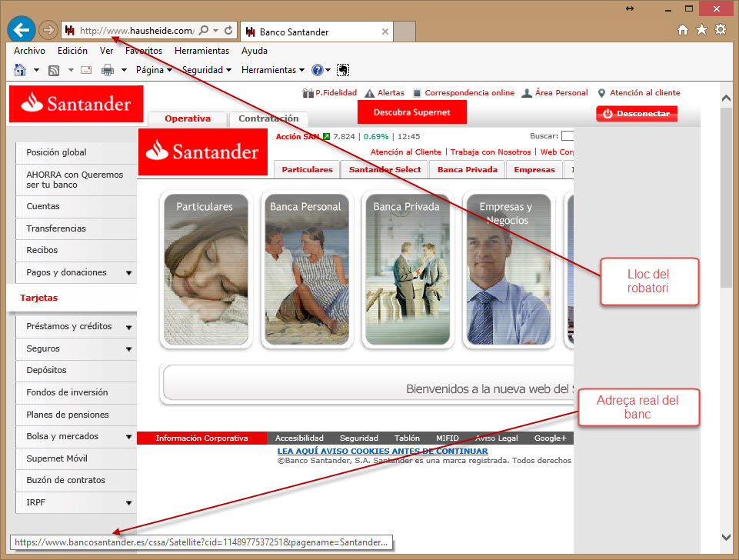Open the Herramientas command bar dropdown

[x=273, y=70]
